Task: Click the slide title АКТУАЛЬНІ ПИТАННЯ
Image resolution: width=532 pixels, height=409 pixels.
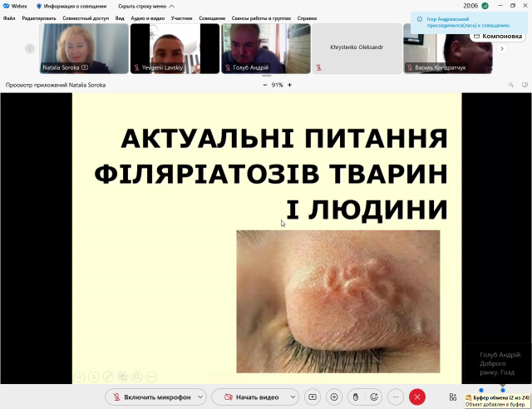Action: pos(284,138)
